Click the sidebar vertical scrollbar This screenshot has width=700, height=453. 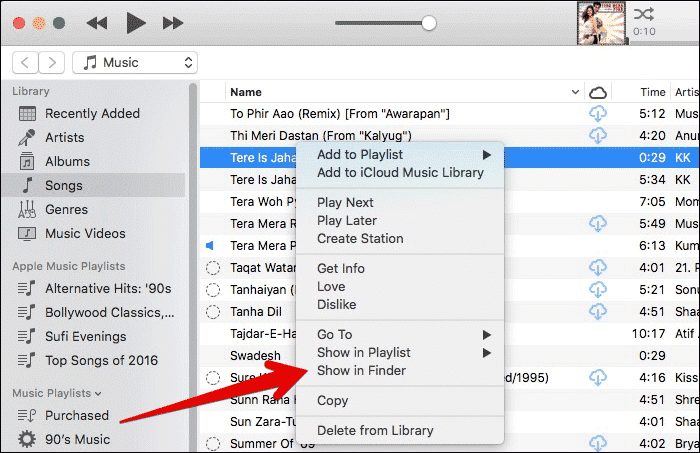coord(193,266)
